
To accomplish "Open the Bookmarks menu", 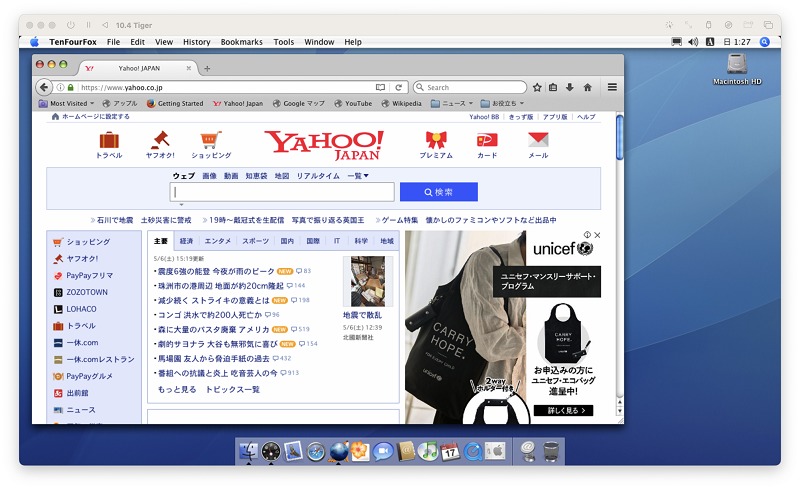I will coord(241,42).
